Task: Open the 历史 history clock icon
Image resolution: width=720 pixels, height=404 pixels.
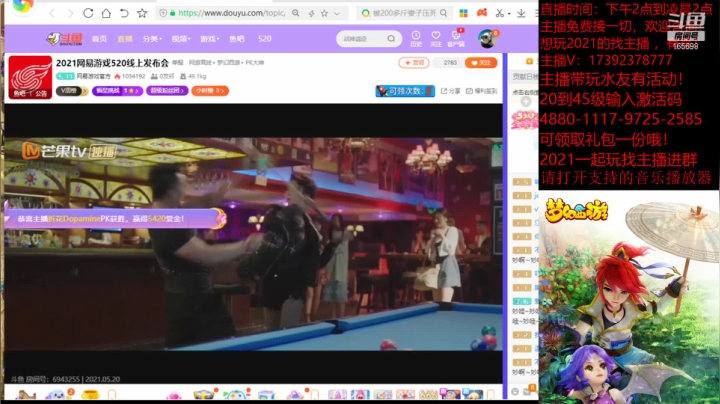Action: pyautogui.click(x=416, y=39)
